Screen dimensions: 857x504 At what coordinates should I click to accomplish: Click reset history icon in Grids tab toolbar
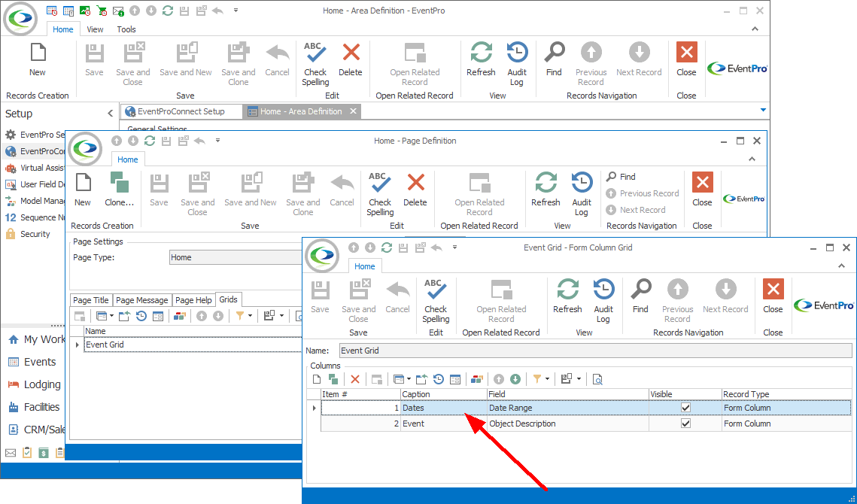click(141, 315)
